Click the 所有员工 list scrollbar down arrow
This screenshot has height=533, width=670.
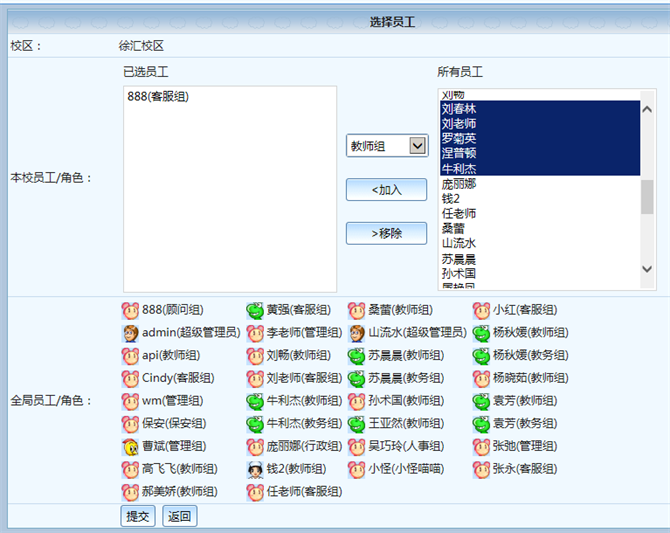(x=648, y=284)
